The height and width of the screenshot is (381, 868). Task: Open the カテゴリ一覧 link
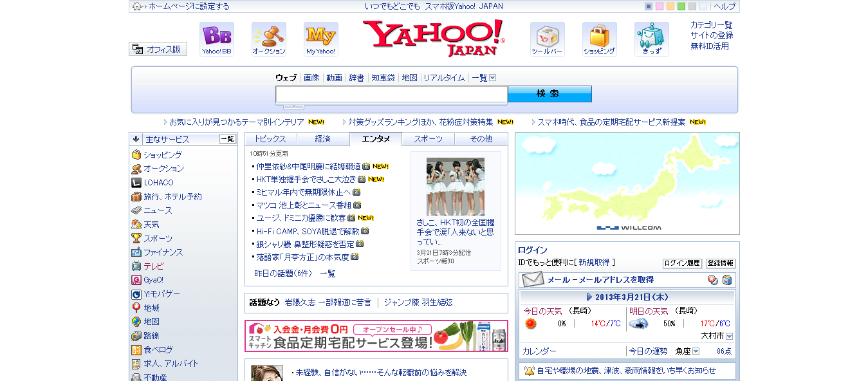(712, 24)
